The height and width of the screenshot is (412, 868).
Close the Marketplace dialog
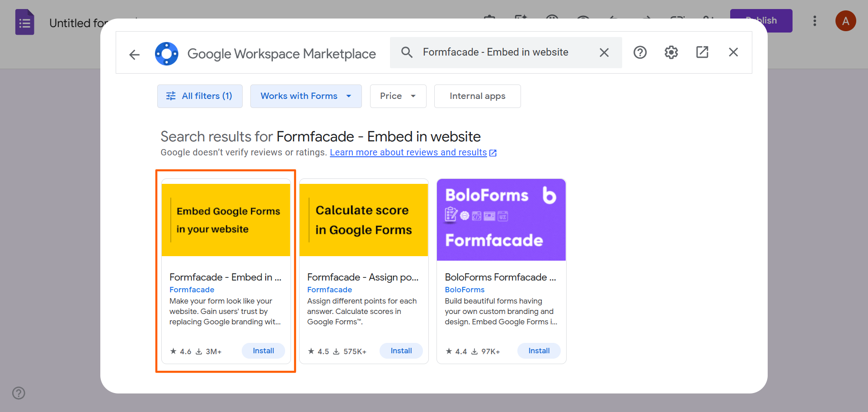click(x=733, y=52)
